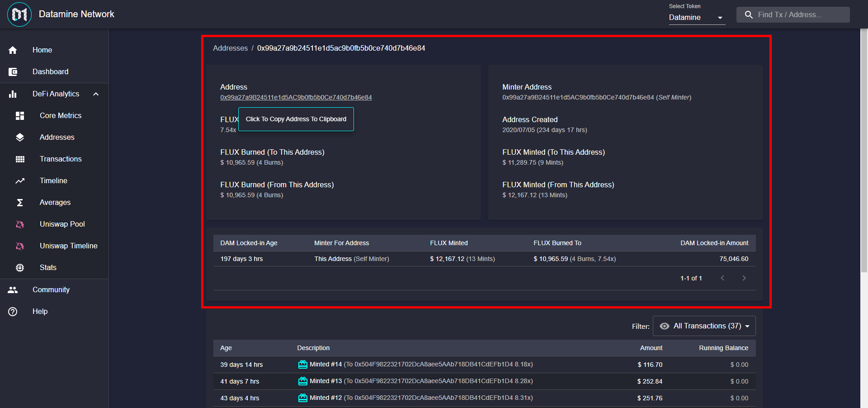Click the 39 days 14 hrs age cell
The image size is (868, 408).
click(x=241, y=365)
